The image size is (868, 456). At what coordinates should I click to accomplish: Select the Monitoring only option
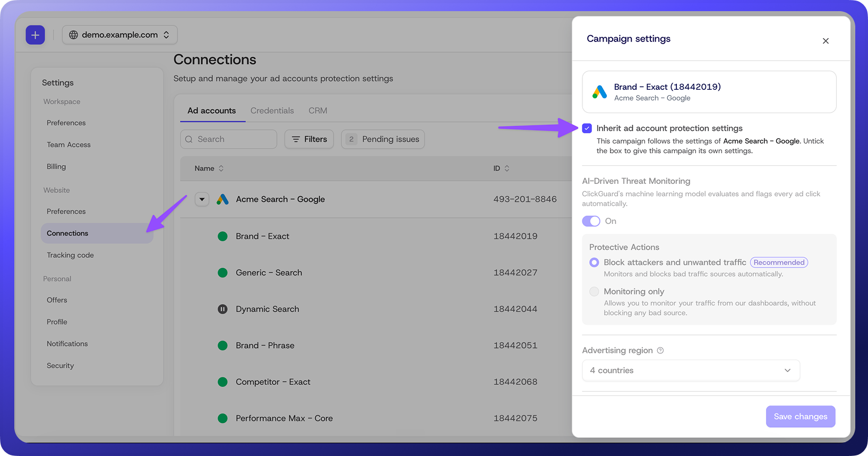pos(594,292)
